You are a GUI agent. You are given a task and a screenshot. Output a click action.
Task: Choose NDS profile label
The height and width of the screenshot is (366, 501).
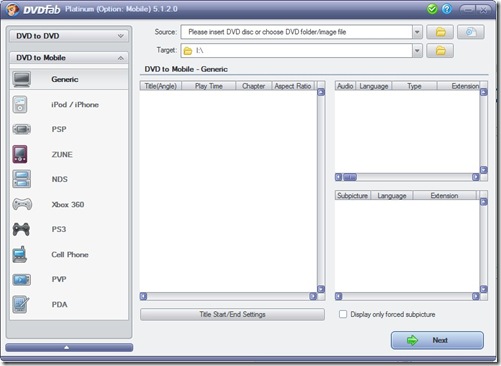click(x=60, y=179)
